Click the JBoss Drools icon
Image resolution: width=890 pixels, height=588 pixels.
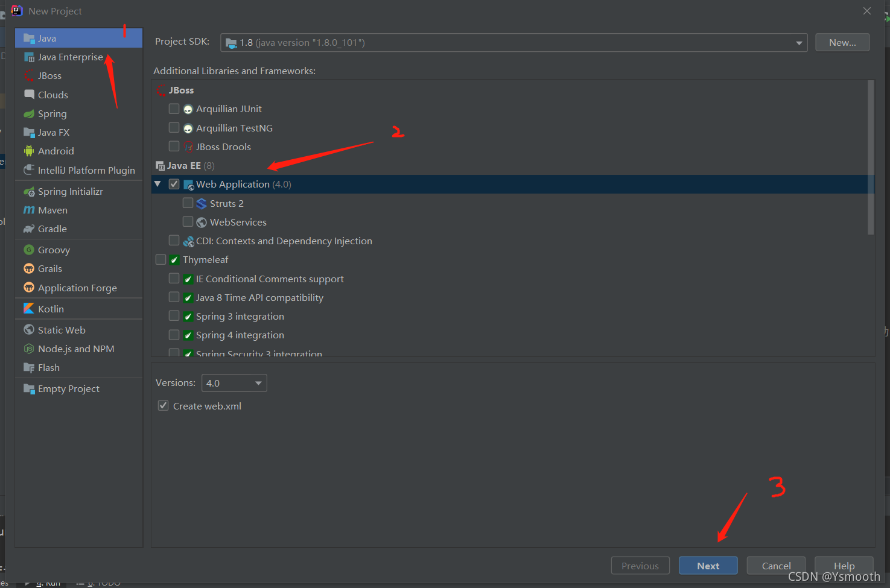188,147
